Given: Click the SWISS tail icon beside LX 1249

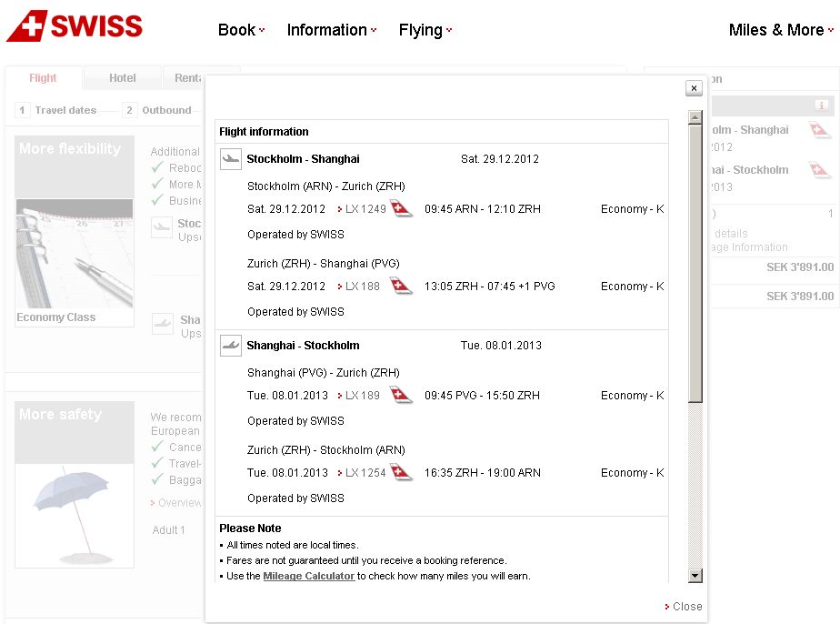Looking at the screenshot, I should tap(401, 209).
